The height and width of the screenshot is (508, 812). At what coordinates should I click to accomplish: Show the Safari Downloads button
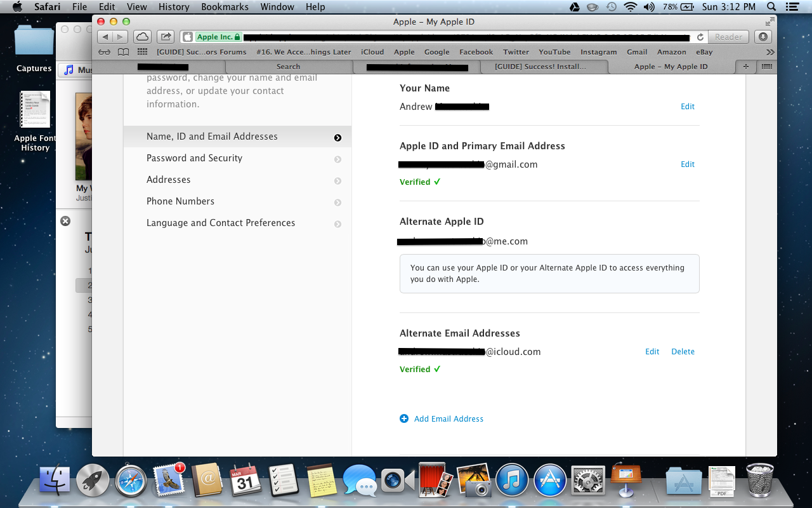coord(764,37)
